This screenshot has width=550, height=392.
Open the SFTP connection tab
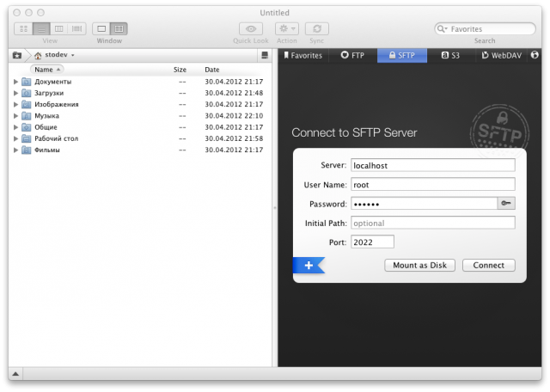(402, 56)
